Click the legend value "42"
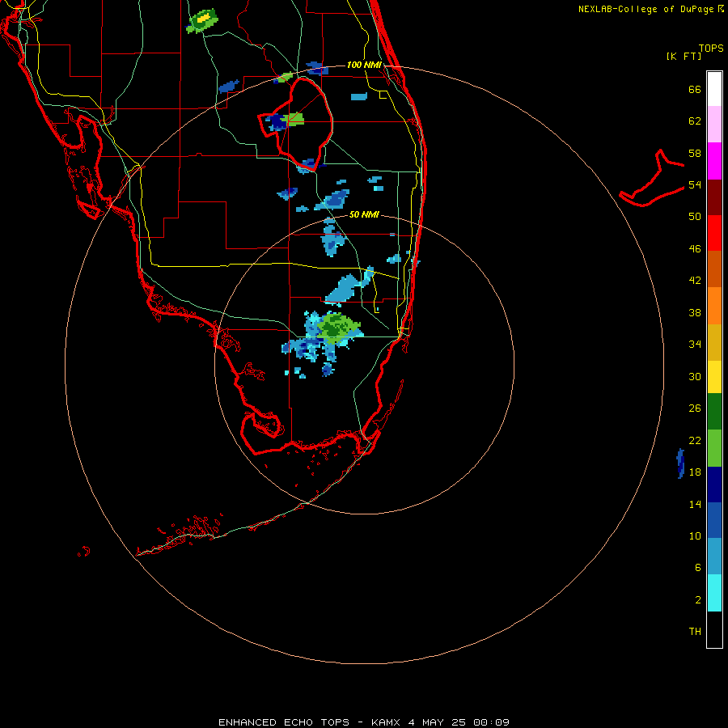The image size is (728, 728). pyautogui.click(x=695, y=281)
